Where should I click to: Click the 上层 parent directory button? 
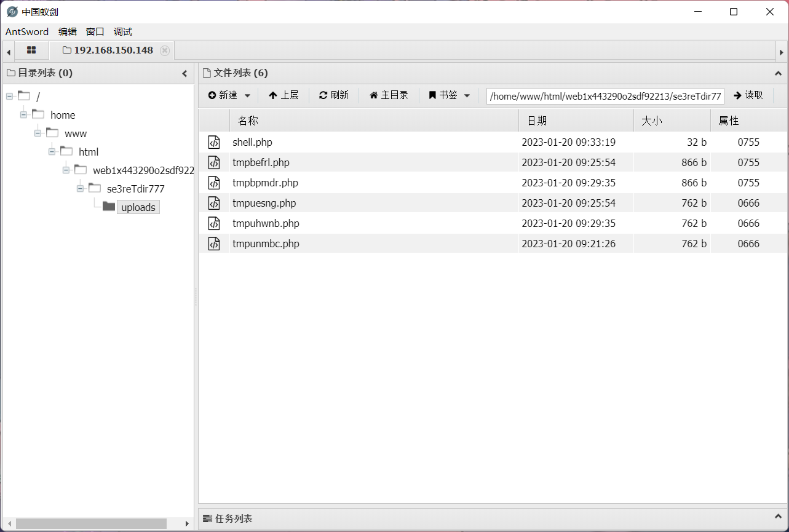pos(283,95)
